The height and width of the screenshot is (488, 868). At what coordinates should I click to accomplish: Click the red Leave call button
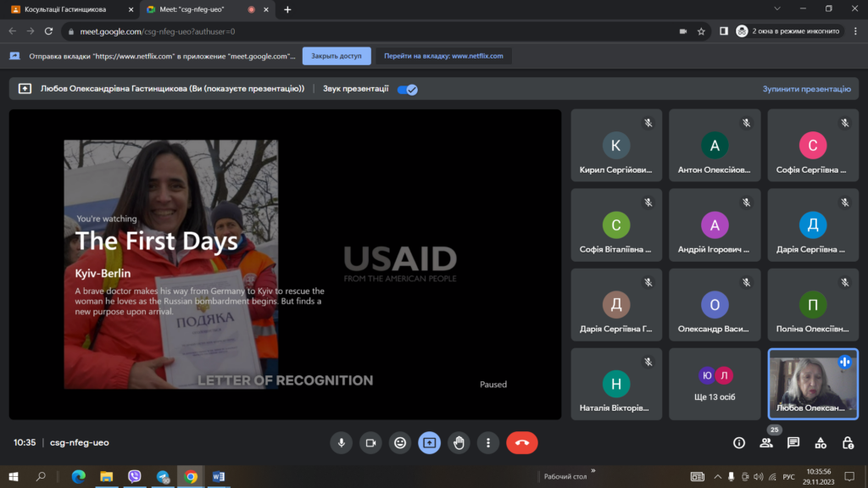521,442
